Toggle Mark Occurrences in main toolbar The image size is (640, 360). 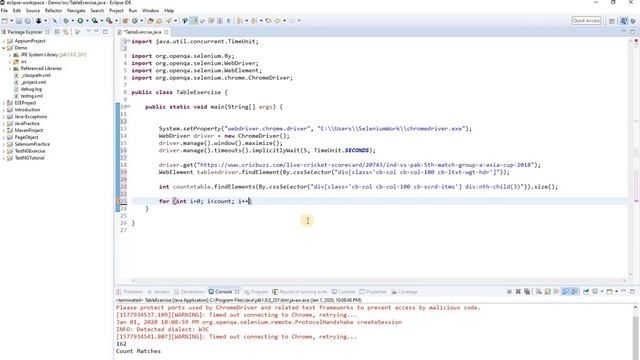coord(193,20)
